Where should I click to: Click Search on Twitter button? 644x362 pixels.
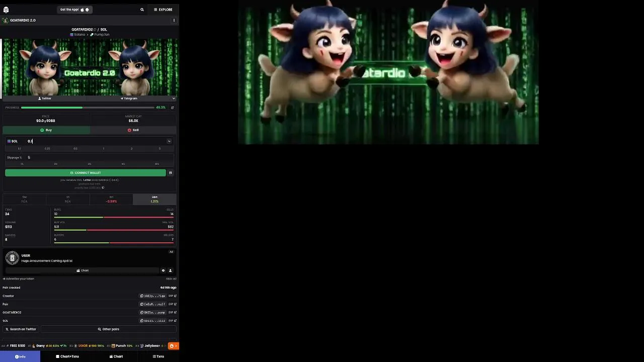pyautogui.click(x=21, y=329)
